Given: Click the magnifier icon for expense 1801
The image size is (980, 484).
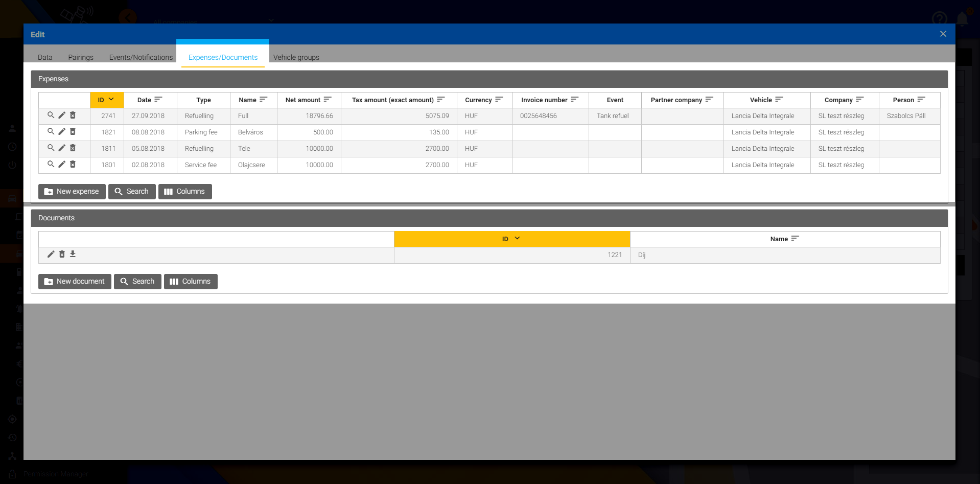Looking at the screenshot, I should tap(51, 165).
